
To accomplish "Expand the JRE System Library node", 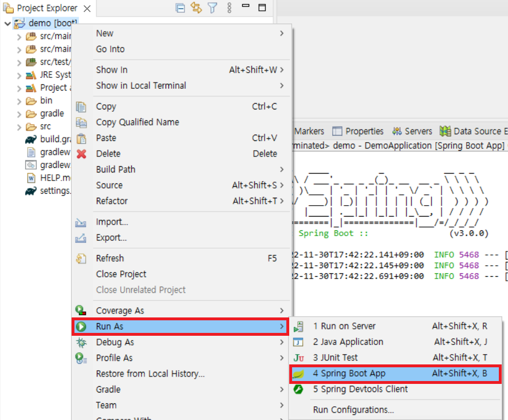I will click(x=19, y=76).
